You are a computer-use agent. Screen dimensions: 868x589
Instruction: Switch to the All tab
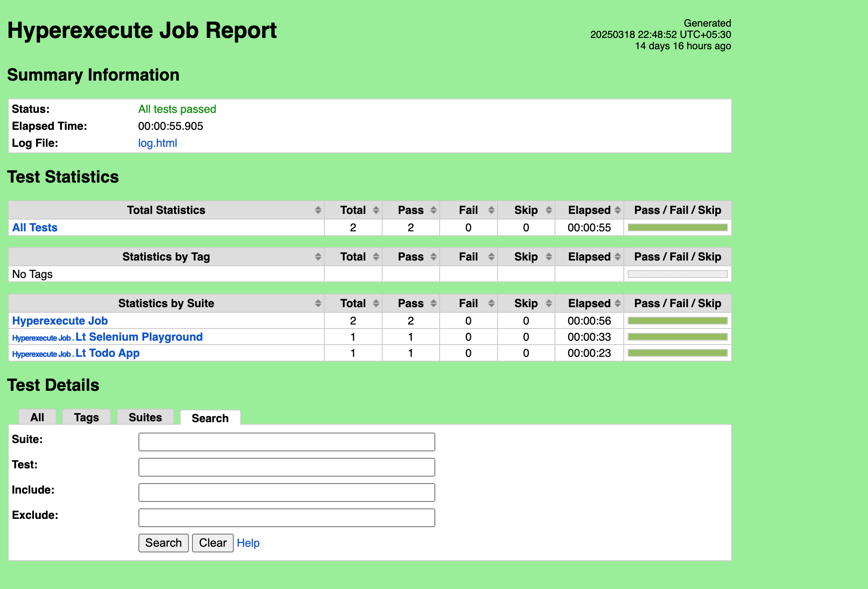click(x=37, y=417)
